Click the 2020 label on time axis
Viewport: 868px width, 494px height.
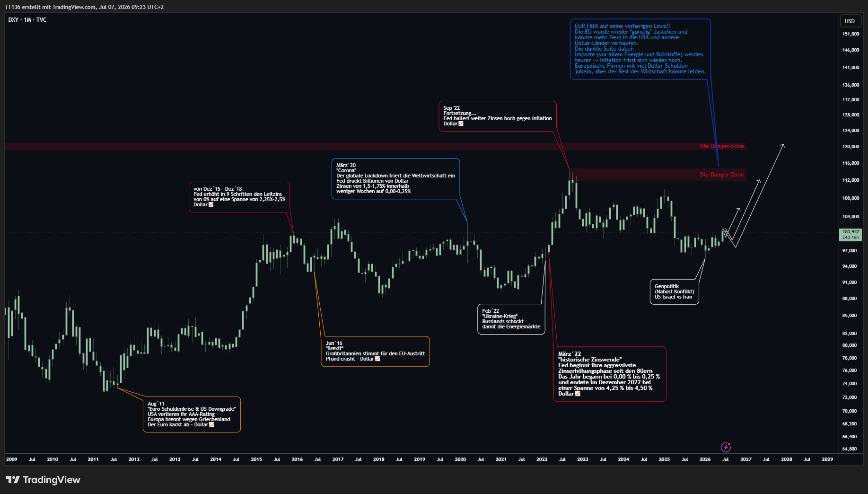tap(460, 459)
